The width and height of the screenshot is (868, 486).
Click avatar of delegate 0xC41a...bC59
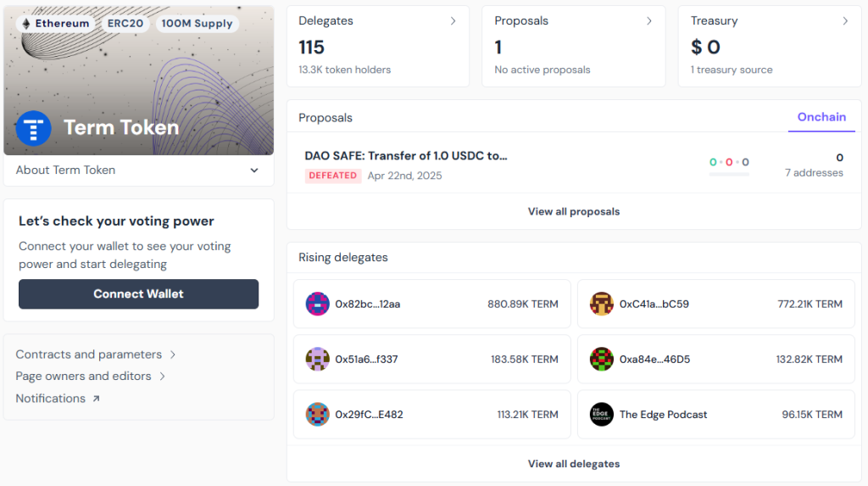601,304
